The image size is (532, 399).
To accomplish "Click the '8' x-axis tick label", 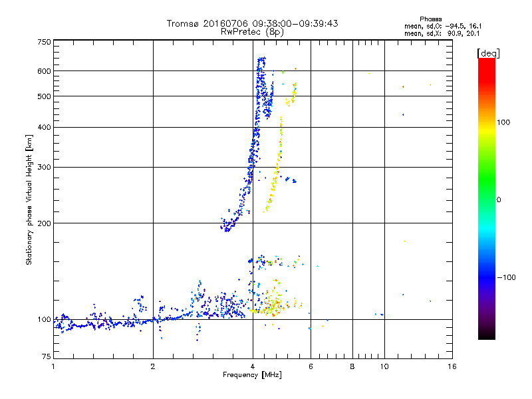I will click(x=352, y=366).
